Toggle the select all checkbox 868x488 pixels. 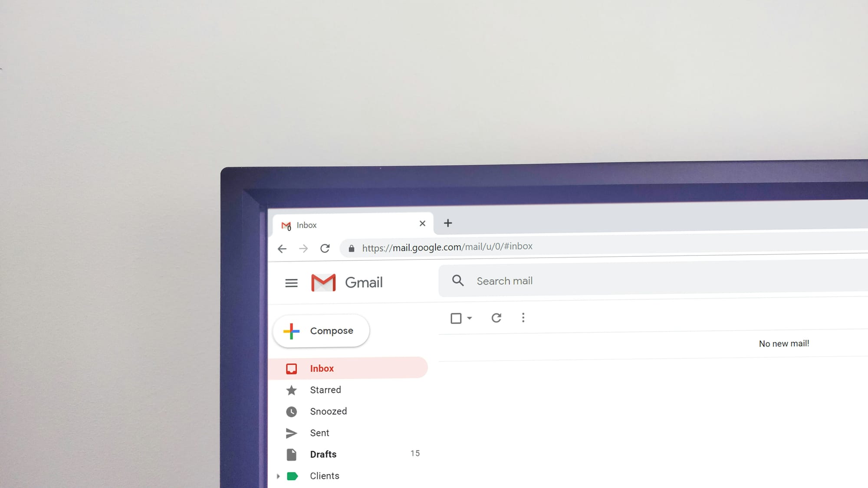(x=456, y=318)
